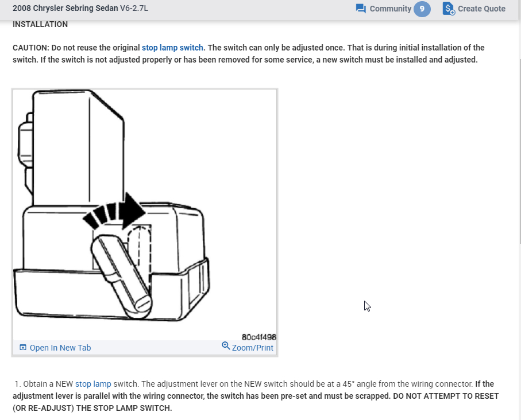Screen dimensions: 521x420
Task: Click the stop lamp switch diagram image
Action: click(145, 214)
